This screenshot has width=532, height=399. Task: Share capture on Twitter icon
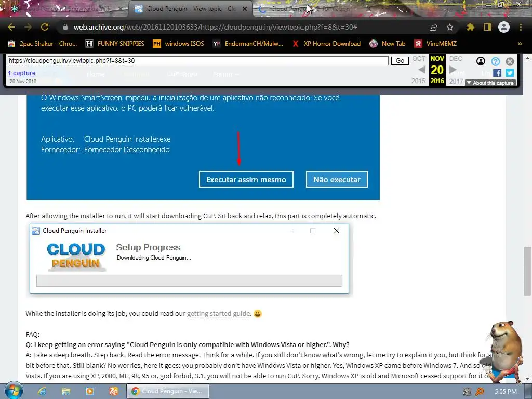click(x=510, y=73)
